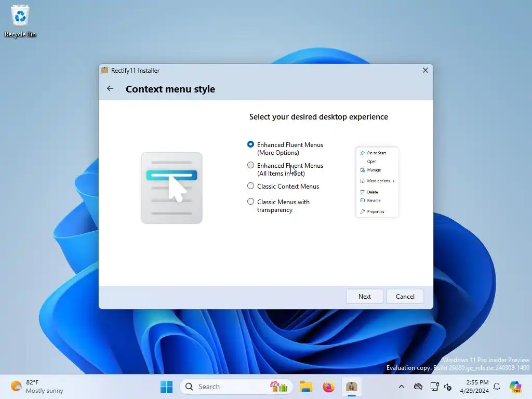Open the notification bell icon
Image resolution: width=532 pixels, height=399 pixels.
497,387
